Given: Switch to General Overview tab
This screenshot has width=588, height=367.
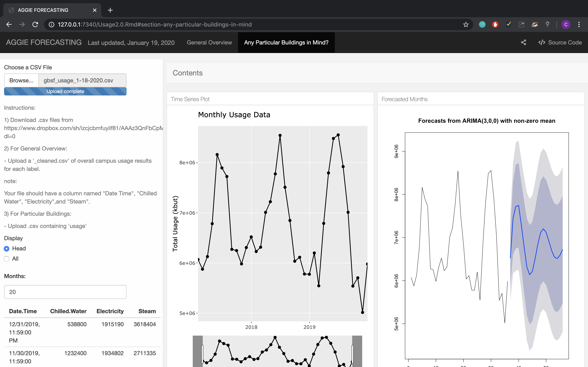Looking at the screenshot, I should tap(209, 42).
